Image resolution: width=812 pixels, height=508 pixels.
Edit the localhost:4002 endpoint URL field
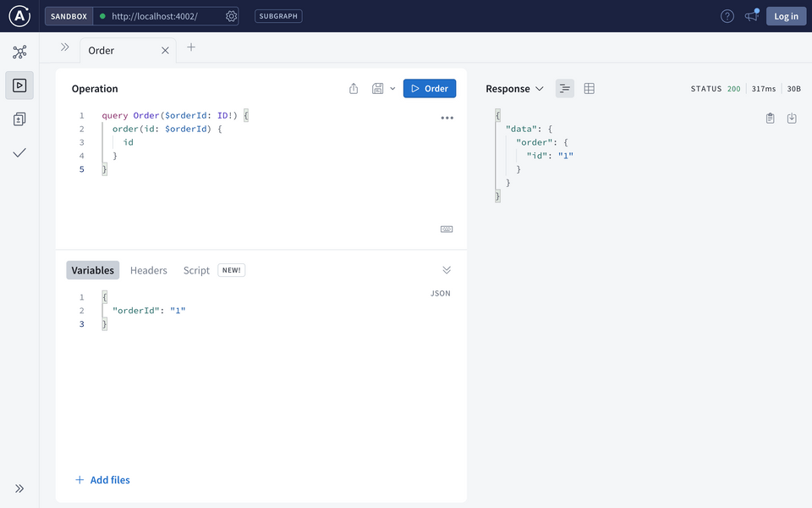(x=155, y=16)
